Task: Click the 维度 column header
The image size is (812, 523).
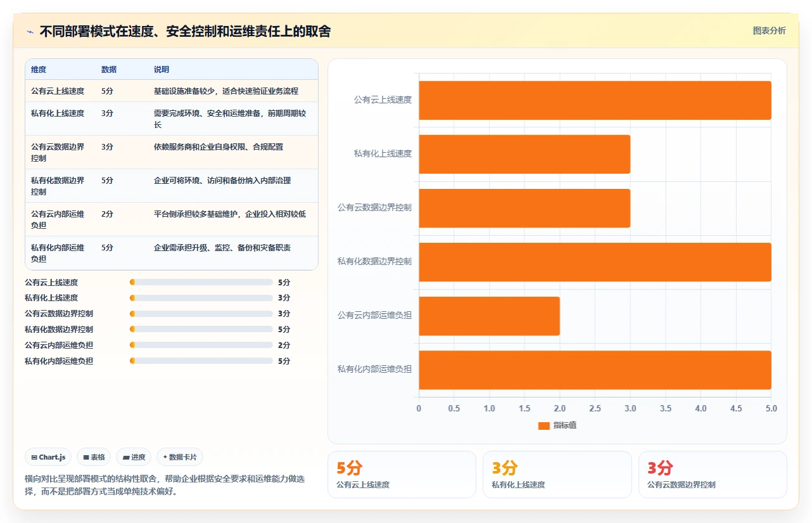Action: [x=39, y=70]
